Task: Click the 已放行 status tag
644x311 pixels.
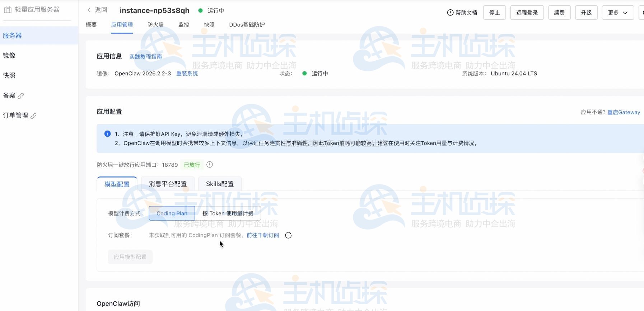Action: tap(192, 165)
